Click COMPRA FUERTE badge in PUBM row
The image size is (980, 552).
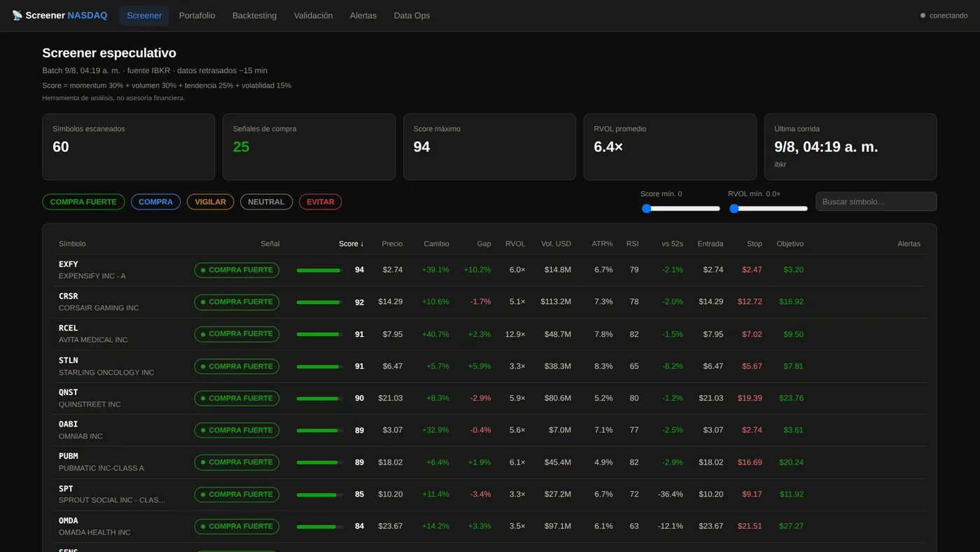(x=237, y=462)
